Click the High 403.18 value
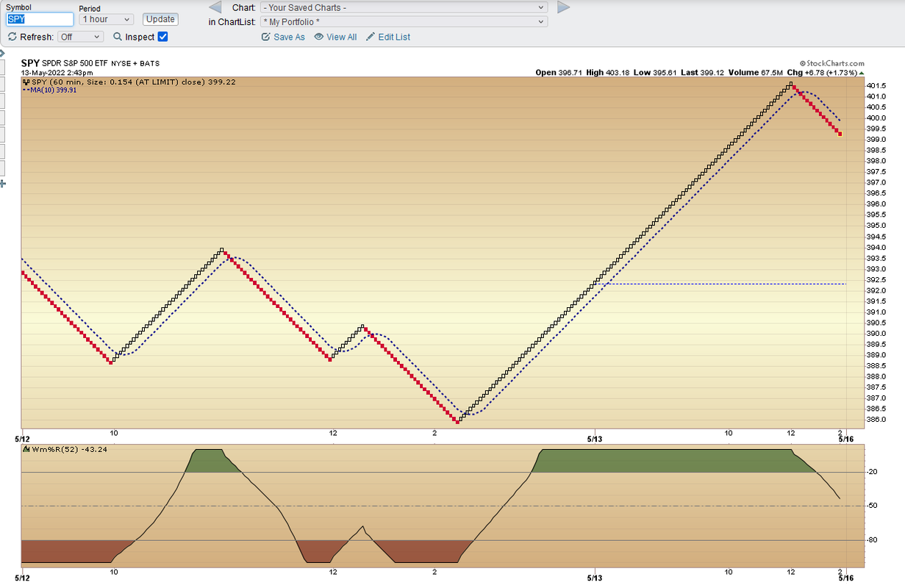This screenshot has width=905, height=588. pyautogui.click(x=607, y=73)
